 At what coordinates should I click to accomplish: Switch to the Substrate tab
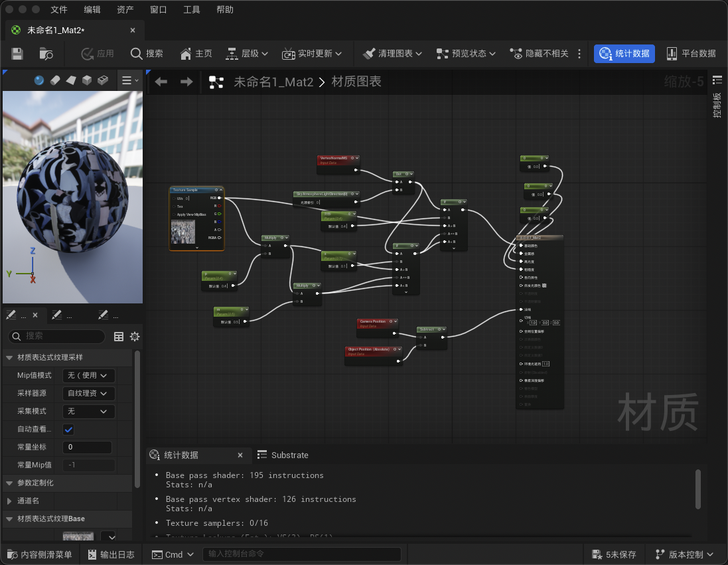(283, 455)
